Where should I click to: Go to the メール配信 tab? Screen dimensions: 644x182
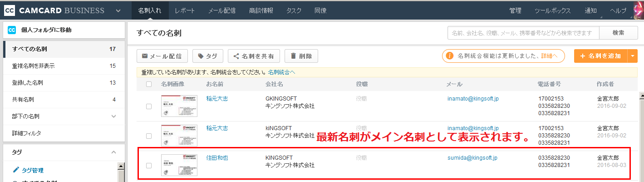point(222,10)
